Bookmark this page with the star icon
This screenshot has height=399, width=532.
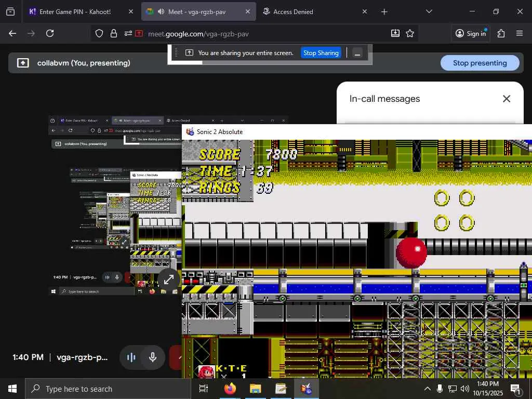410,33
